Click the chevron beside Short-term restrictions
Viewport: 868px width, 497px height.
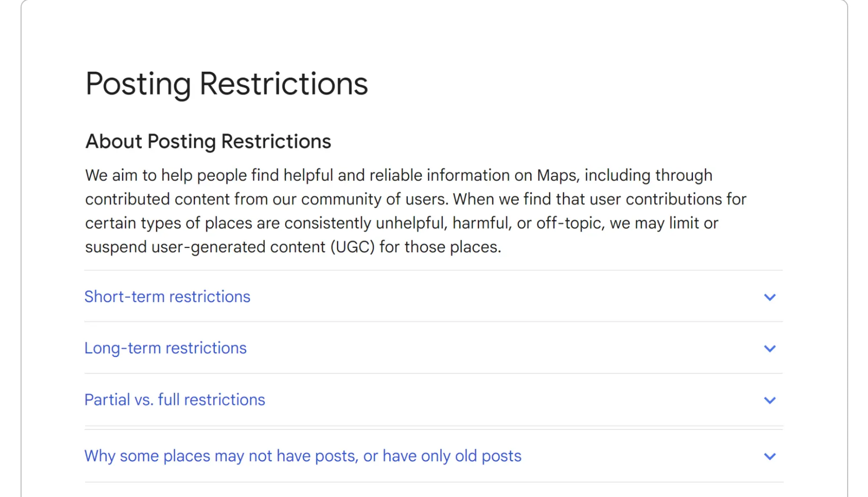770,297
